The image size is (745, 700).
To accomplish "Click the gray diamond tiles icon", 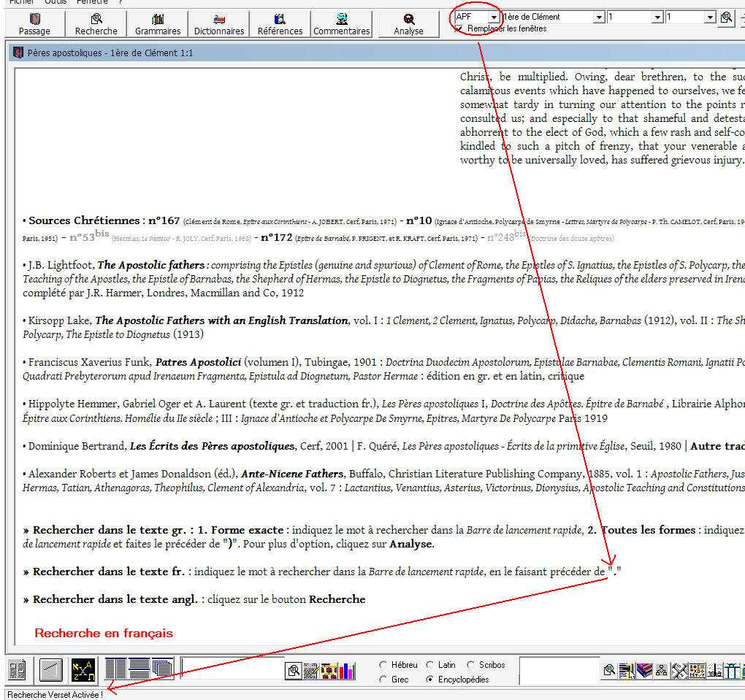I will 679,671.
